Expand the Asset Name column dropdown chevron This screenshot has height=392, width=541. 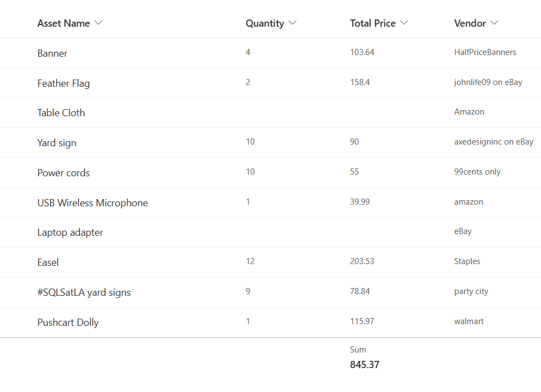pyautogui.click(x=98, y=23)
